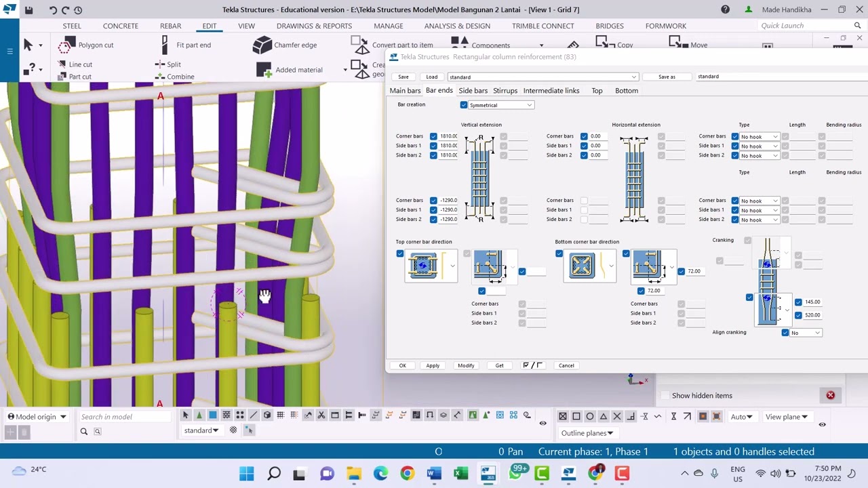
Task: Switch to the Main bars tab
Action: [405, 91]
